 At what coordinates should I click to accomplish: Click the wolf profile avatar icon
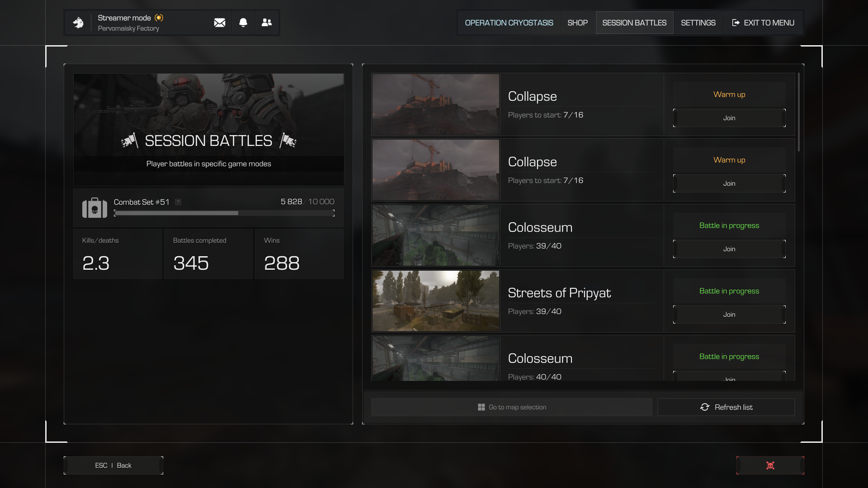(79, 23)
